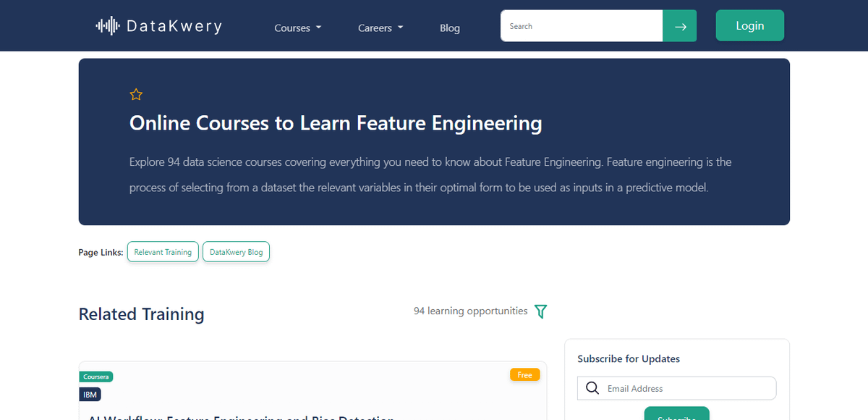Click the IBM badge on course card
This screenshot has height=420, width=868.
tap(90, 395)
